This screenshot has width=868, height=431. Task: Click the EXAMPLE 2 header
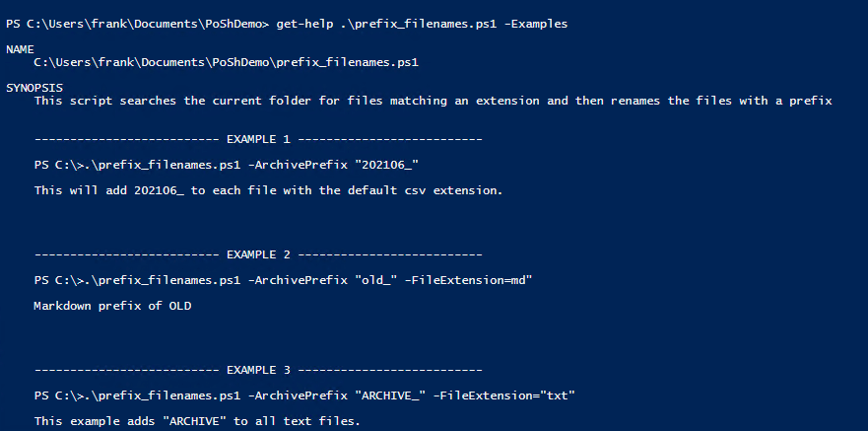click(x=257, y=255)
